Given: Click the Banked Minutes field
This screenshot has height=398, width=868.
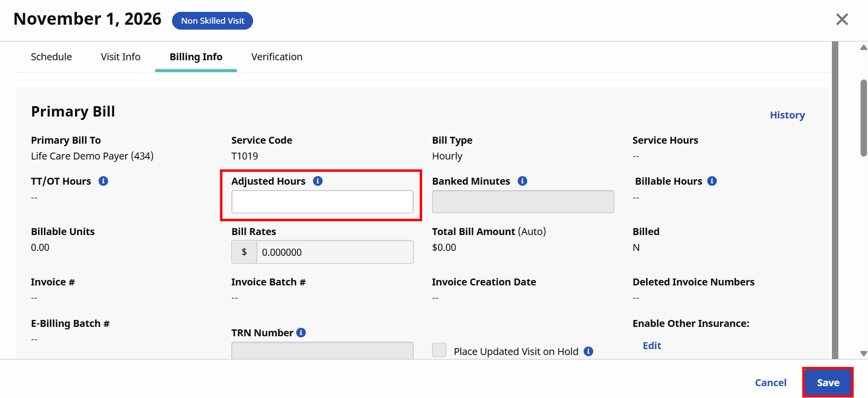Looking at the screenshot, I should click(523, 202).
